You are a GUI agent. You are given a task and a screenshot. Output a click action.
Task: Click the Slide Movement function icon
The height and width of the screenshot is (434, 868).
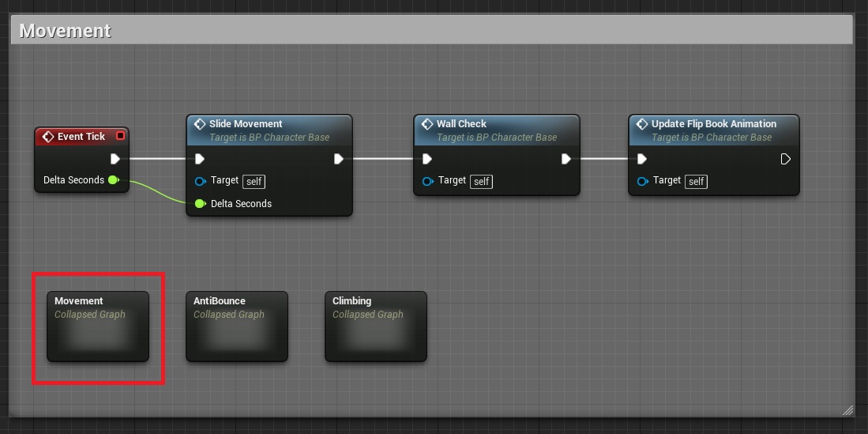pyautogui.click(x=200, y=124)
